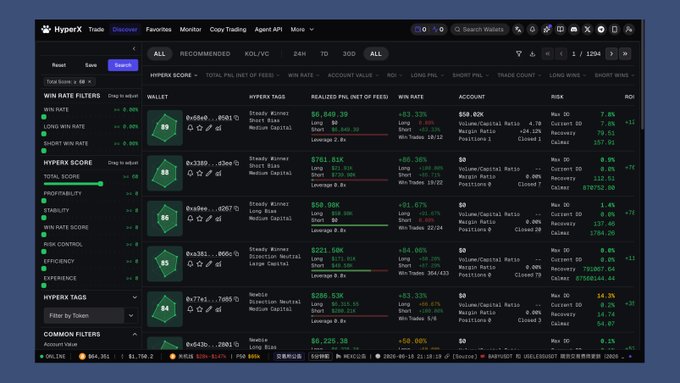Open chart icon for wallet 0xa381...066c
This screenshot has width=680, height=383.
pyautogui.click(x=219, y=264)
